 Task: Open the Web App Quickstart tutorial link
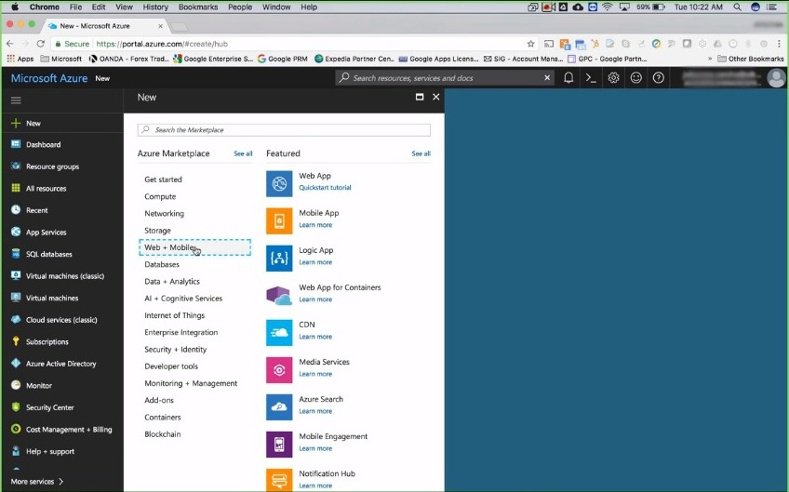(x=325, y=188)
